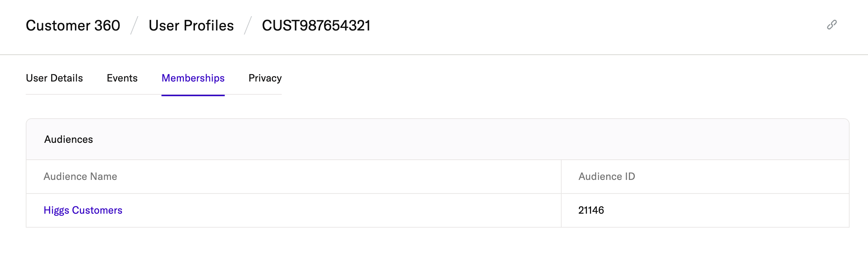
Task: Click the Audience ID column header
Action: pos(607,177)
